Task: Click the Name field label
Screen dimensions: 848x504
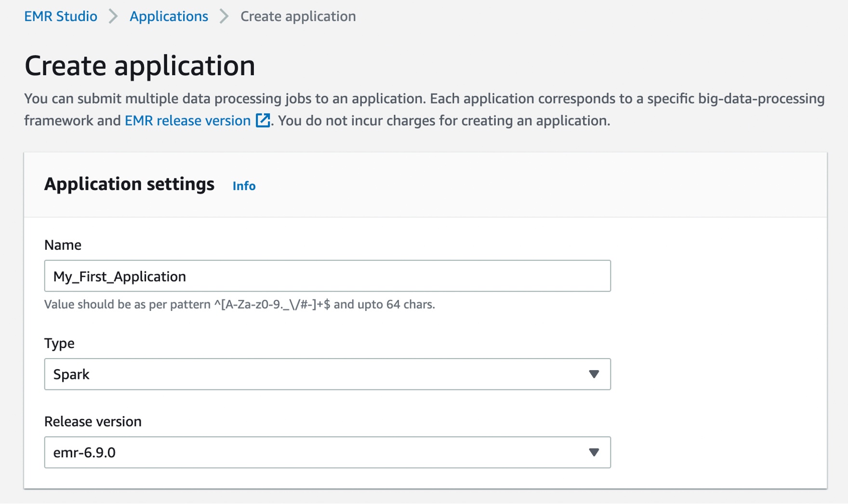Action: (x=63, y=245)
